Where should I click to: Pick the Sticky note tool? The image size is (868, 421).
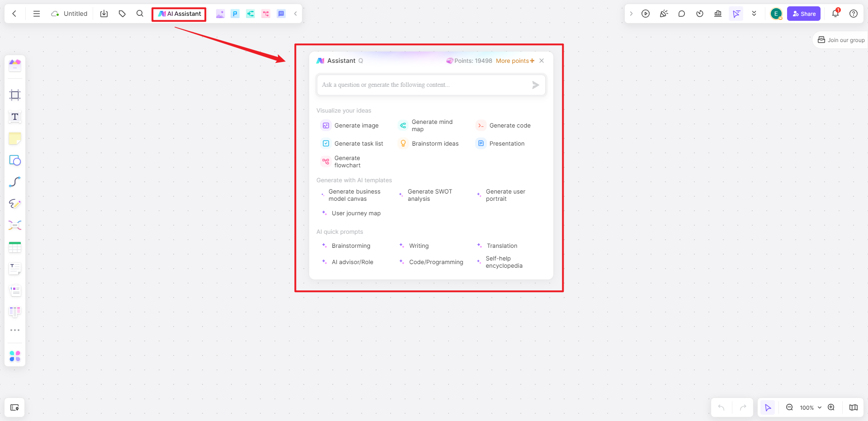pos(15,139)
